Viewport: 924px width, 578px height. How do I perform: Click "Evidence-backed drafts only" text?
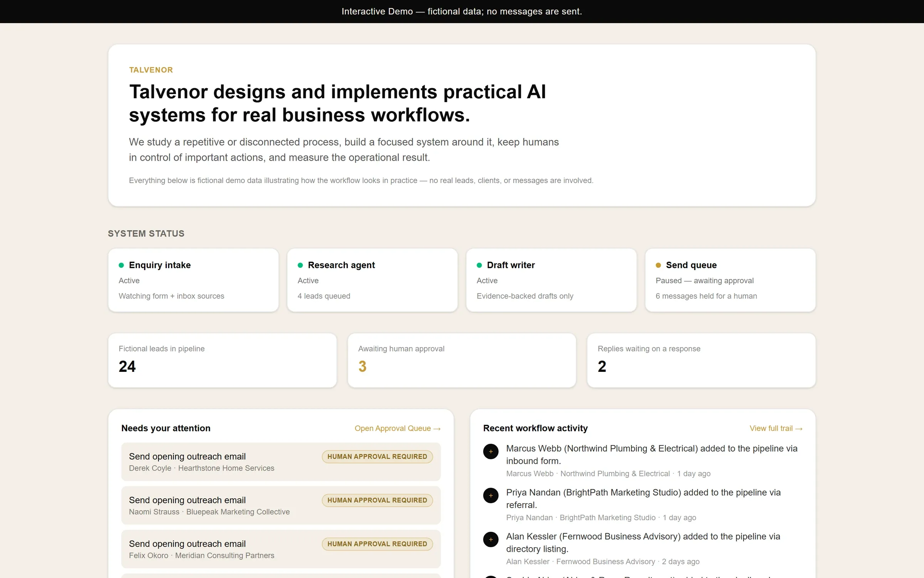525,296
